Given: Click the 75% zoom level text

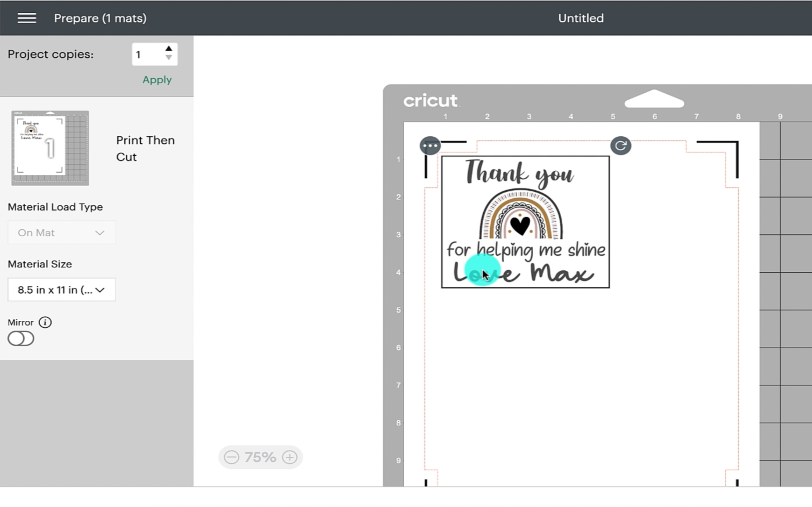Looking at the screenshot, I should click(260, 457).
